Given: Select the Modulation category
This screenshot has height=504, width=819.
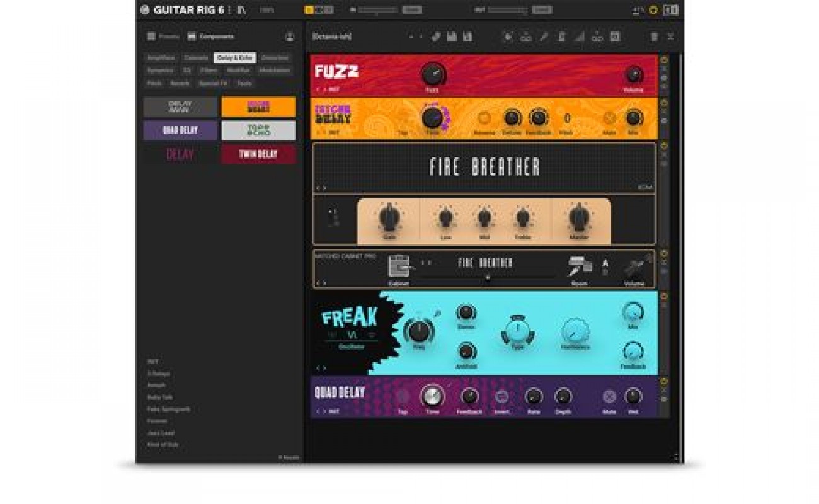Looking at the screenshot, I should [x=274, y=71].
